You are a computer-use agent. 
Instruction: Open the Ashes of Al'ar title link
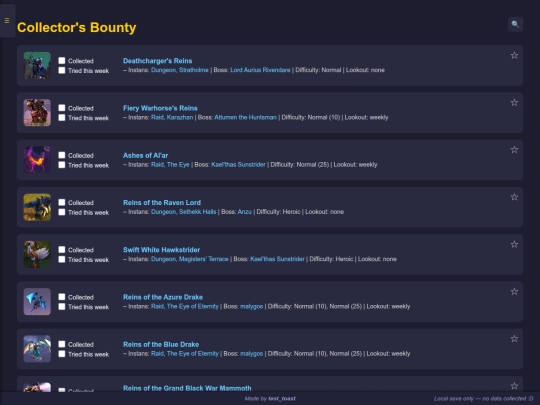click(145, 155)
